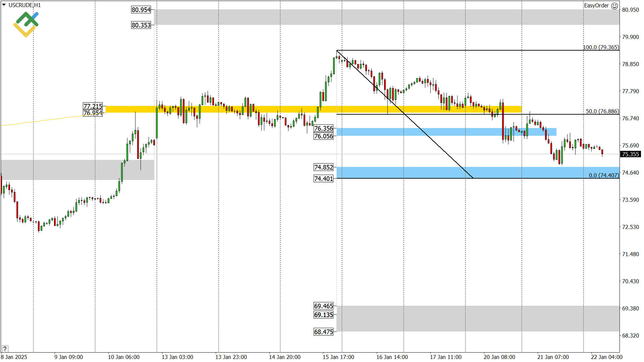Click the EasyOrder label
This screenshot has height=362, width=644.
click(x=596, y=6)
